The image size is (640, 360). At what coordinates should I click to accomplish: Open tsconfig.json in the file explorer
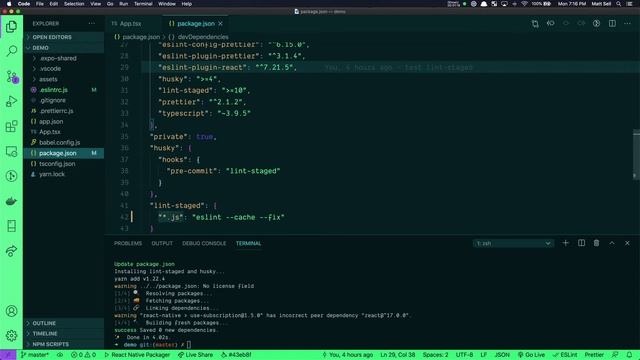coord(64,164)
